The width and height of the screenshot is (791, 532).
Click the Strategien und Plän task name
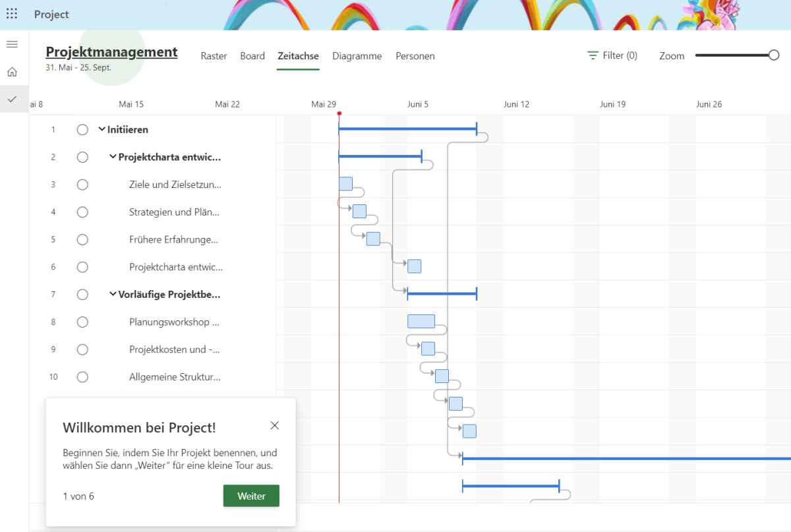(x=174, y=212)
